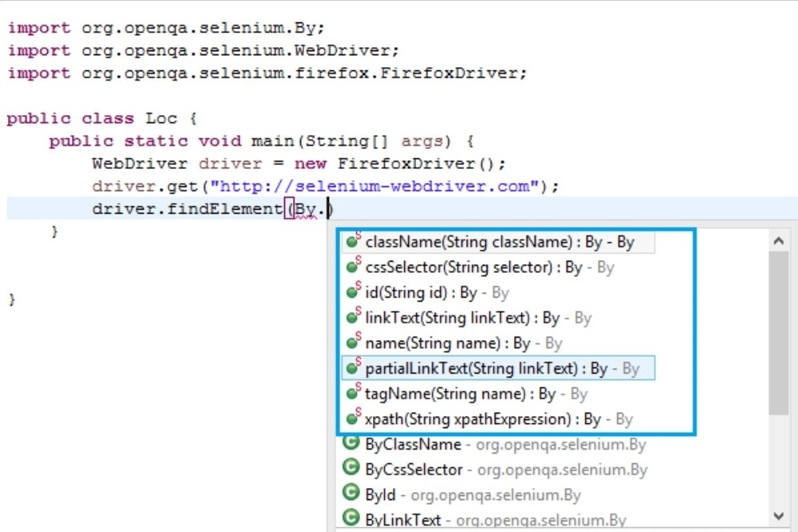Click the class icon beside ByClassName

351,444
